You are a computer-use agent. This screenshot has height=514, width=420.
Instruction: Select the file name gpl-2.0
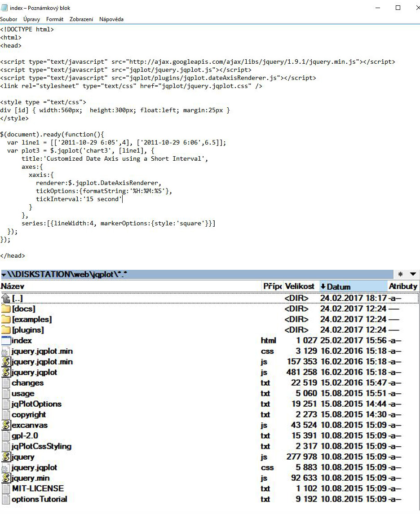25,436
